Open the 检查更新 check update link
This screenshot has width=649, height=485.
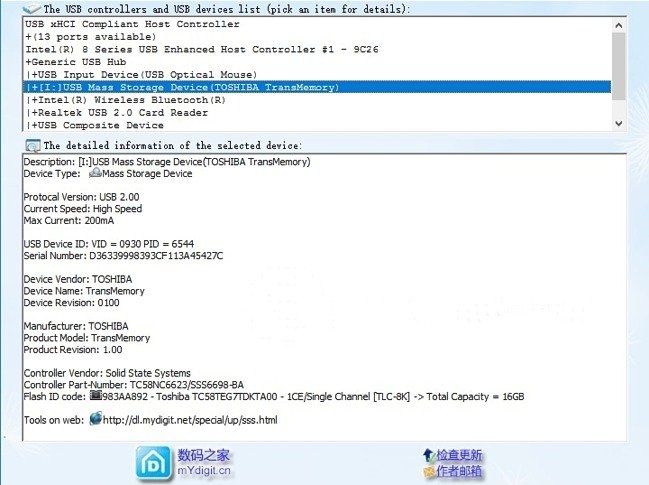pyautogui.click(x=459, y=455)
